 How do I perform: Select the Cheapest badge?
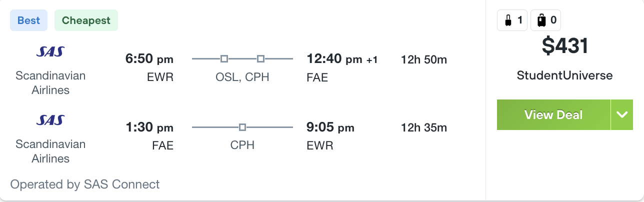(86, 20)
